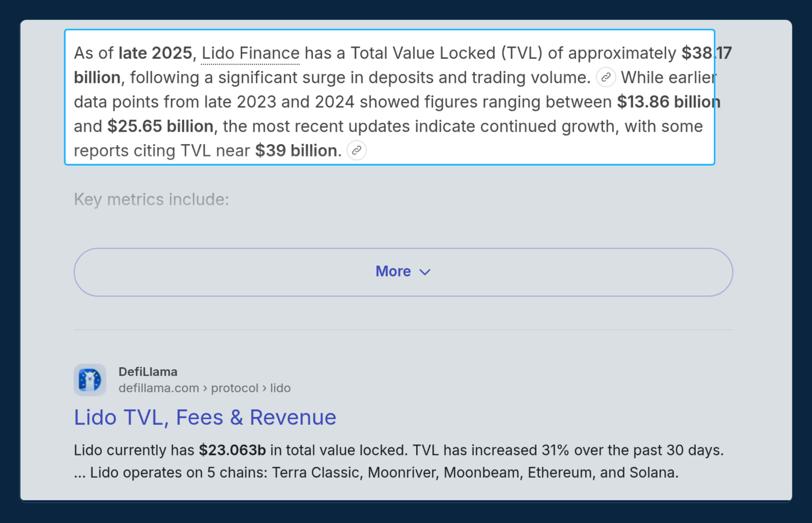Visit defillama.com › protocol › lido breadcrumb

204,388
